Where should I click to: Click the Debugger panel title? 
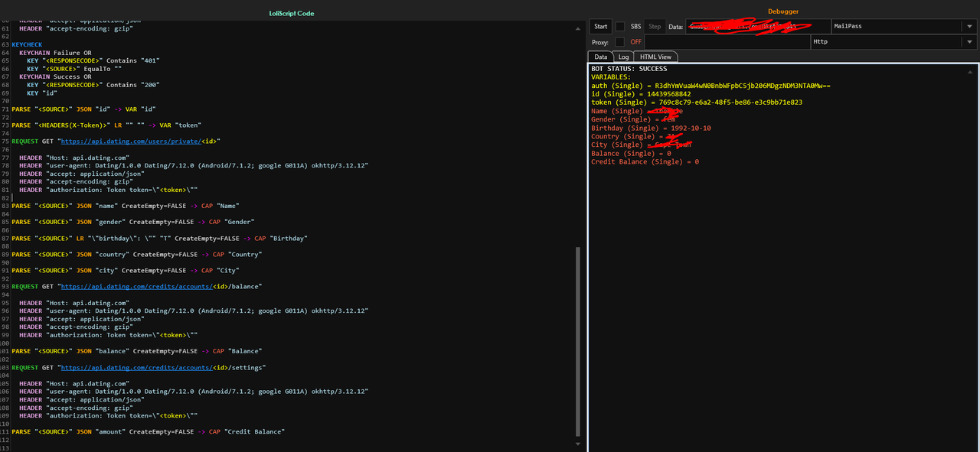783,11
